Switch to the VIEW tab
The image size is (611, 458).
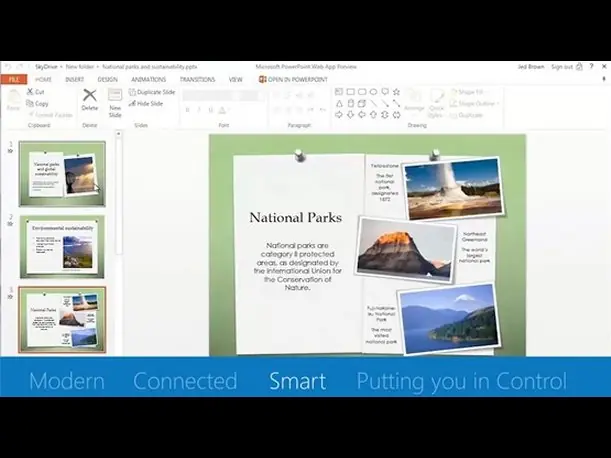coord(235,79)
